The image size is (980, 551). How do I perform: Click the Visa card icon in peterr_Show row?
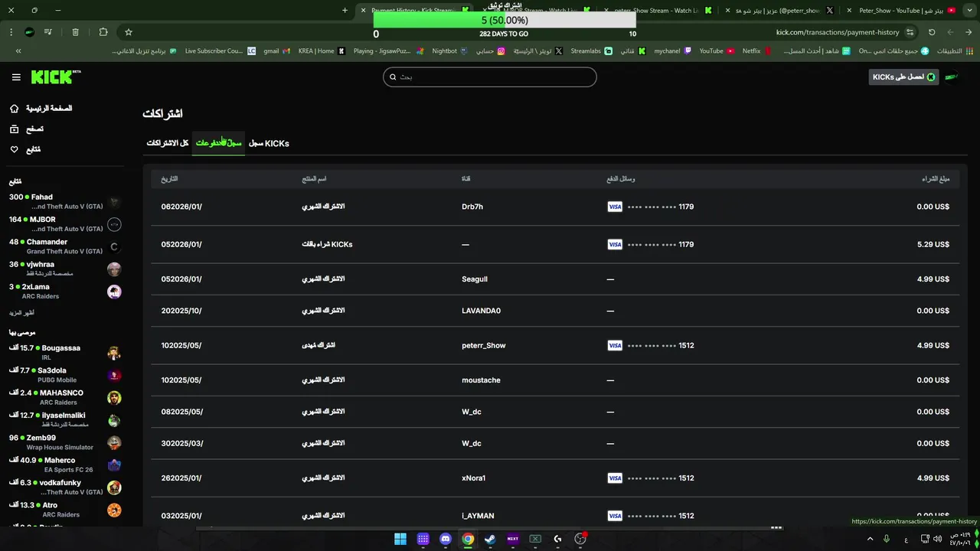tap(615, 345)
